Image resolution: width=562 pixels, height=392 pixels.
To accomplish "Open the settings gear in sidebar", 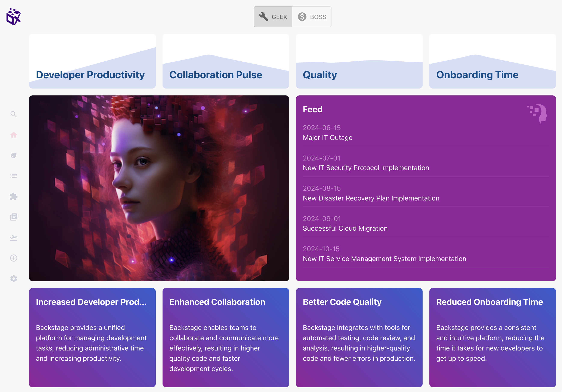I will pos(13,279).
